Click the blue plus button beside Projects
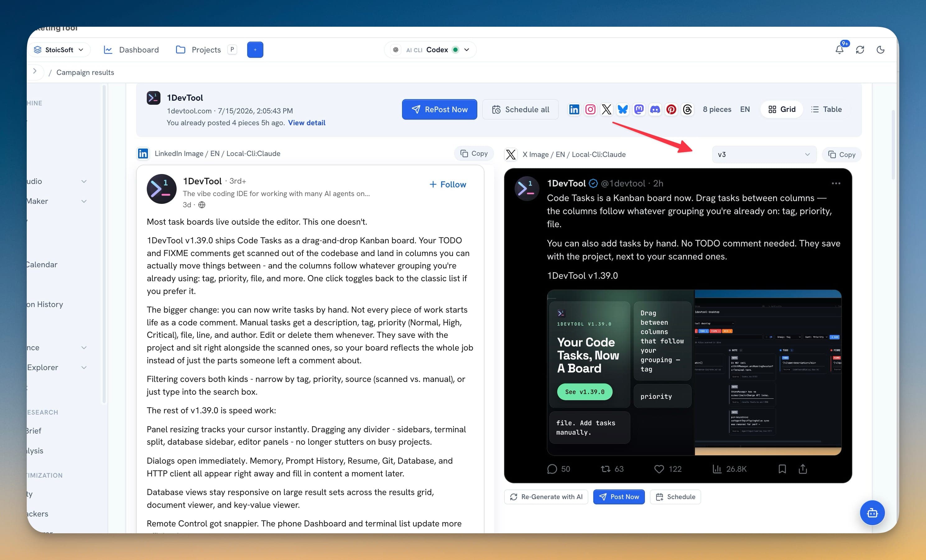 [255, 50]
